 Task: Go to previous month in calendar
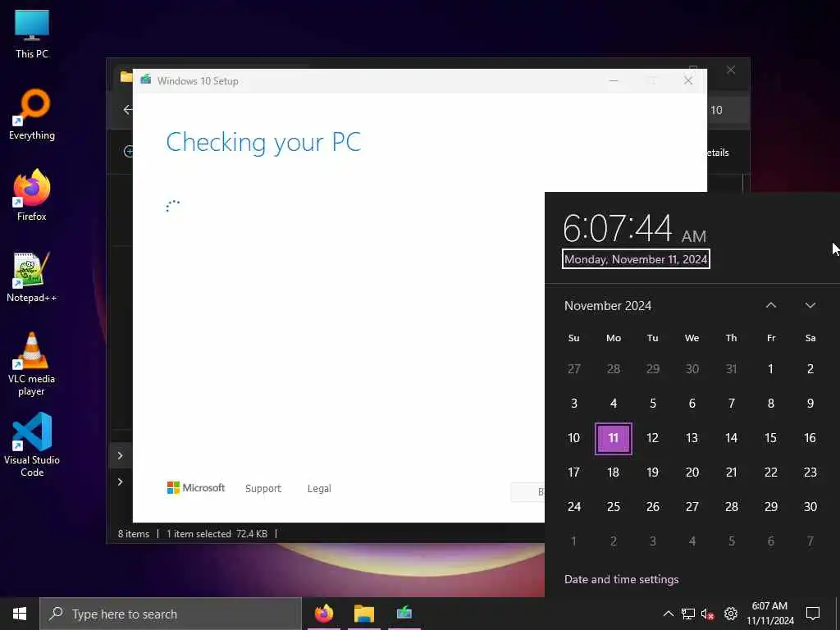pyautogui.click(x=770, y=305)
